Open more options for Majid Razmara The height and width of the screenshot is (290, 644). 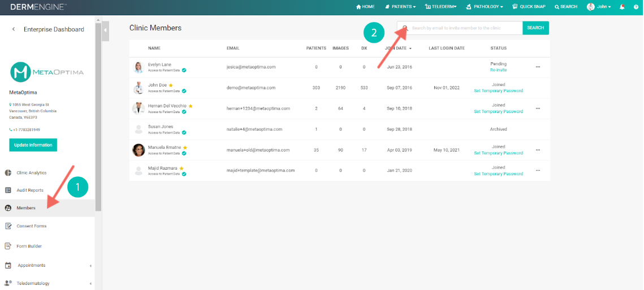pyautogui.click(x=538, y=171)
